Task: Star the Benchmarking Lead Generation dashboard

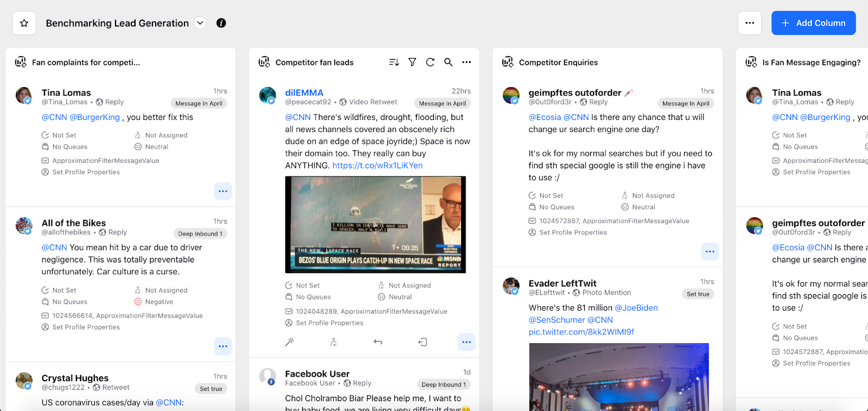Action: click(24, 23)
